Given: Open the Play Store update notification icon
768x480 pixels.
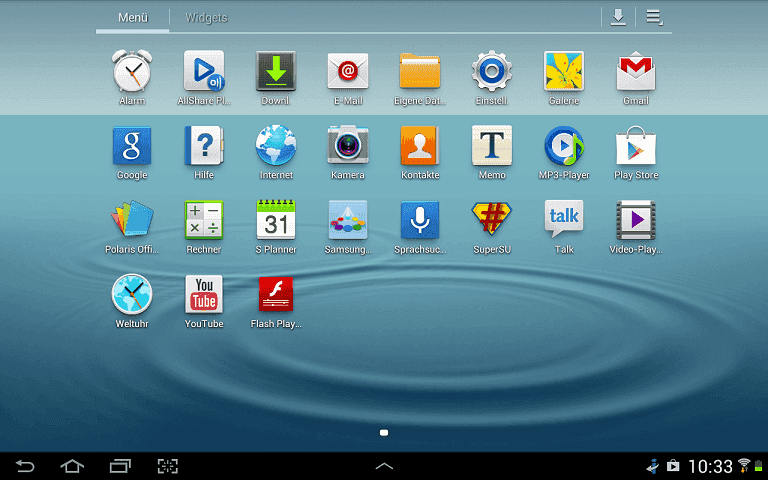Looking at the screenshot, I should coord(673,465).
